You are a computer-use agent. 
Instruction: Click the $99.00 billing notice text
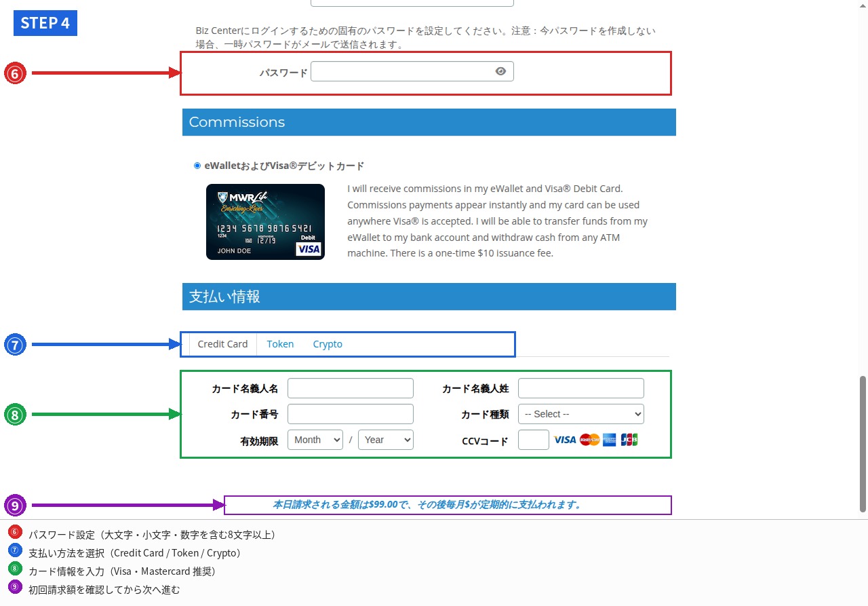coord(428,505)
